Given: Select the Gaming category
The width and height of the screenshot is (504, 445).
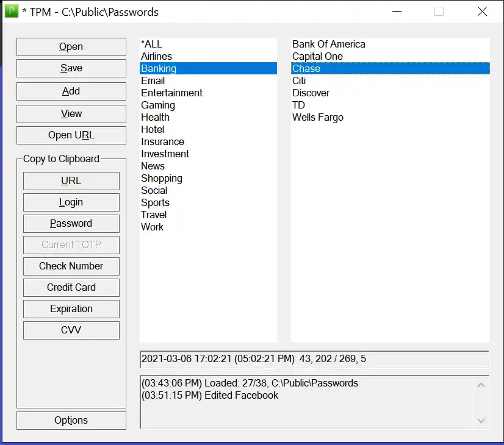Looking at the screenshot, I should point(208,105).
